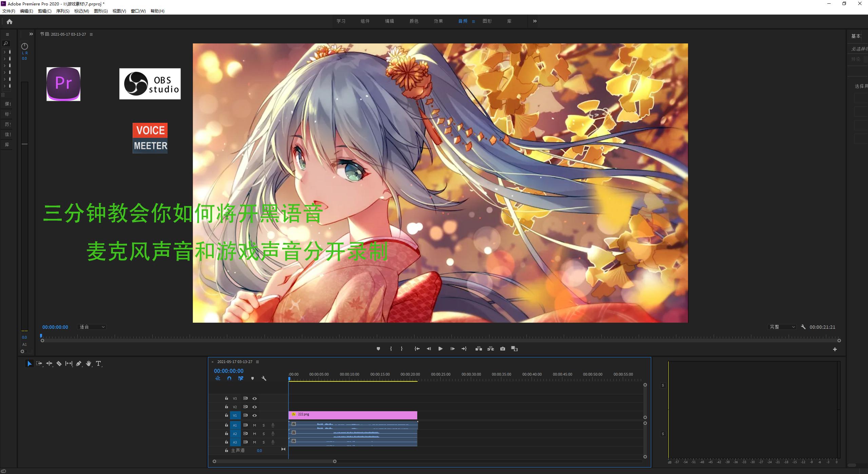The width and height of the screenshot is (868, 474).
Task: Select the Type tool
Action: pos(98,363)
